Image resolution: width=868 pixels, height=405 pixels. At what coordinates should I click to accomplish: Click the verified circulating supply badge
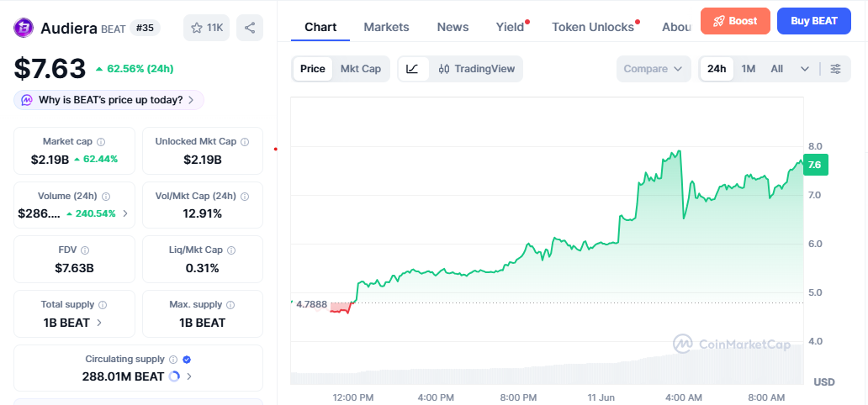(x=187, y=360)
